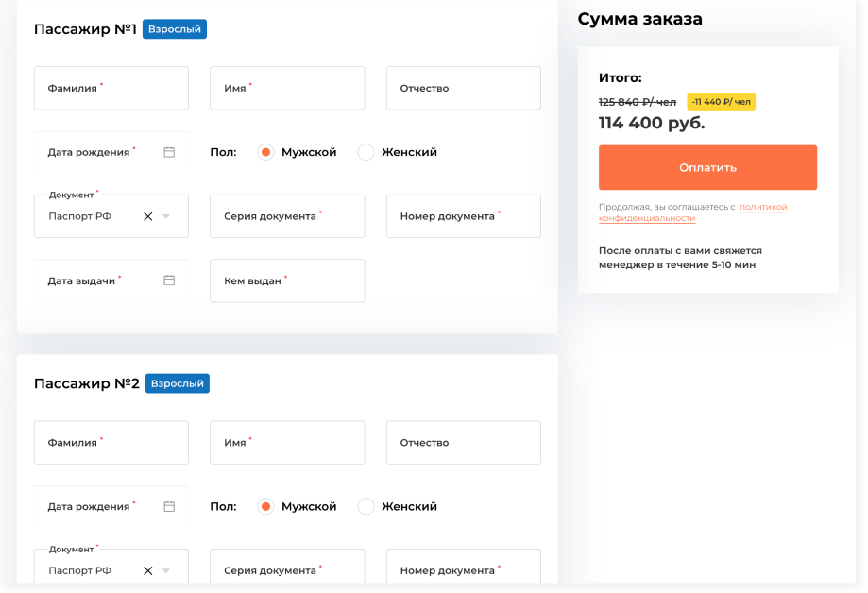Click Passenger 1 Серия документа field
The width and height of the screenshot is (868, 593).
pyautogui.click(x=287, y=216)
